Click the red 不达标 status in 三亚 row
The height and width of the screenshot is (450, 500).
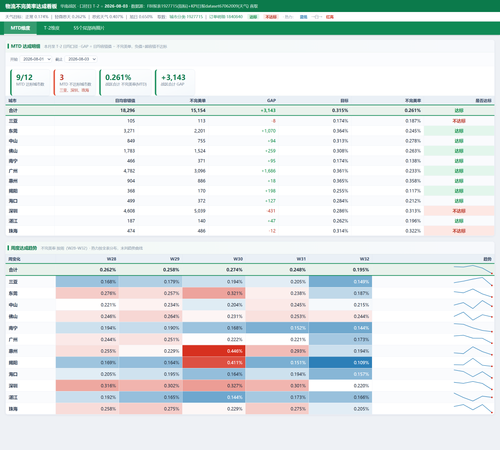459,121
